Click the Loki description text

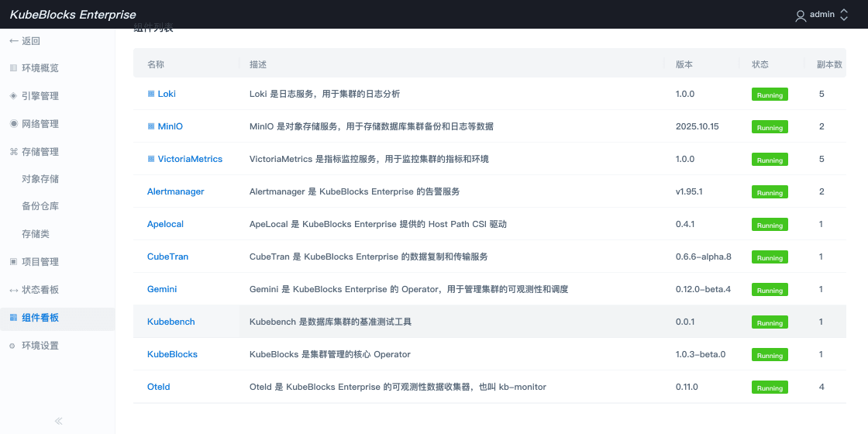click(x=325, y=94)
